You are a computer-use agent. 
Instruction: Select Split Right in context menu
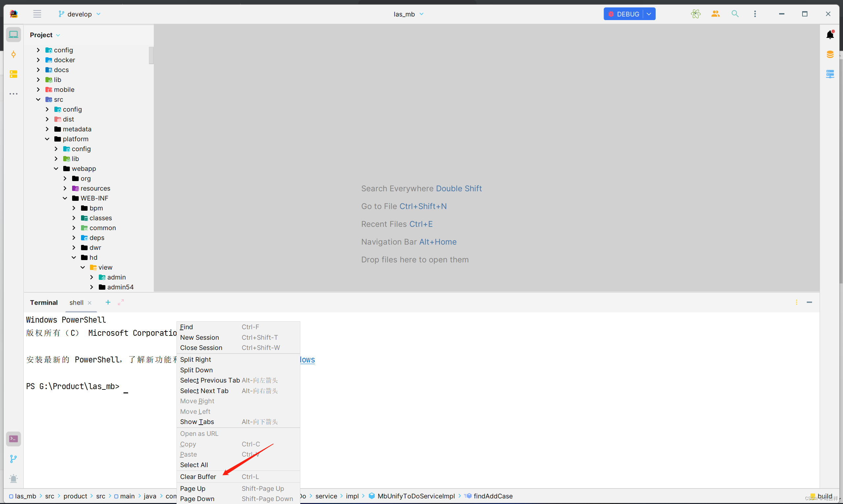coord(196,359)
